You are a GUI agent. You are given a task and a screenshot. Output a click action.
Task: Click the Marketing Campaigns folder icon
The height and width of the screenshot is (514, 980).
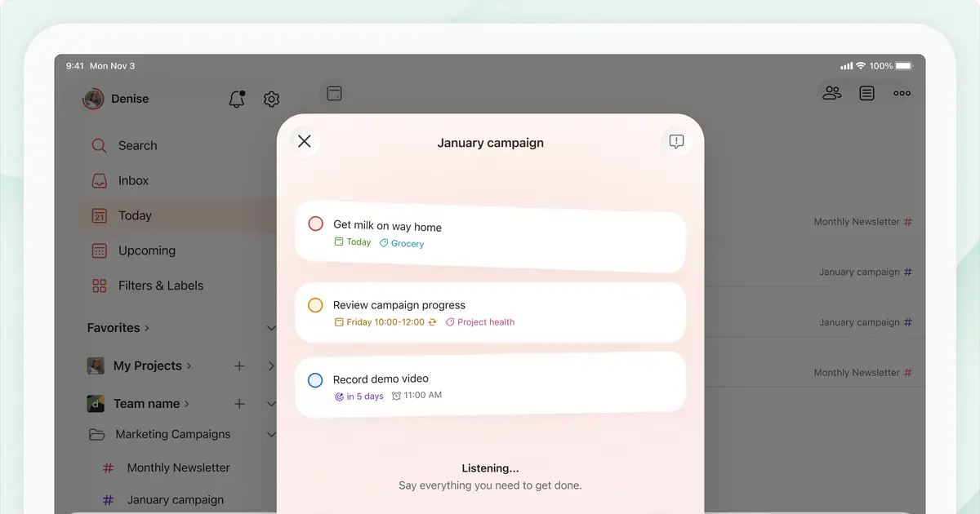[96, 434]
